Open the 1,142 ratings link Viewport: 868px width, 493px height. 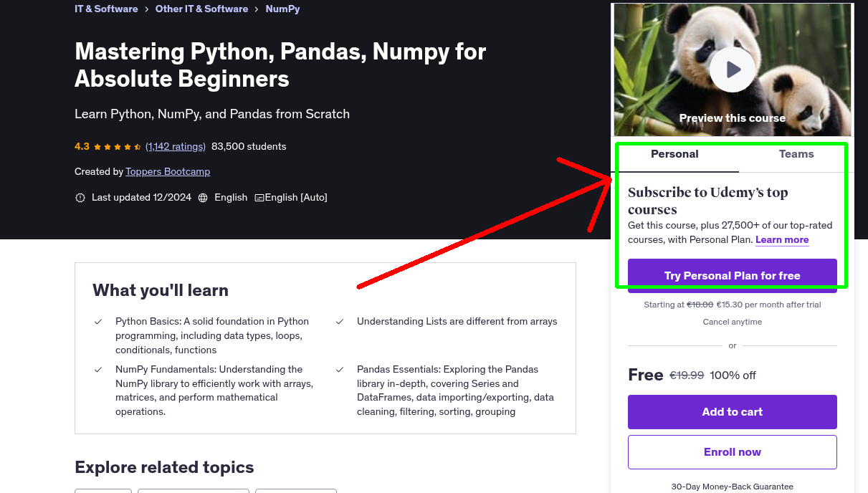(175, 146)
